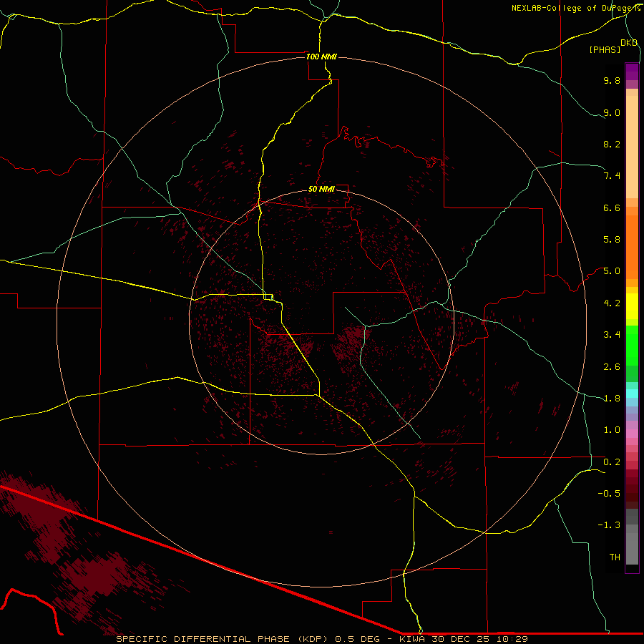Viewport: 644px width, 644px height.
Task: Click the -1.3 value on the scale
Action: [609, 525]
